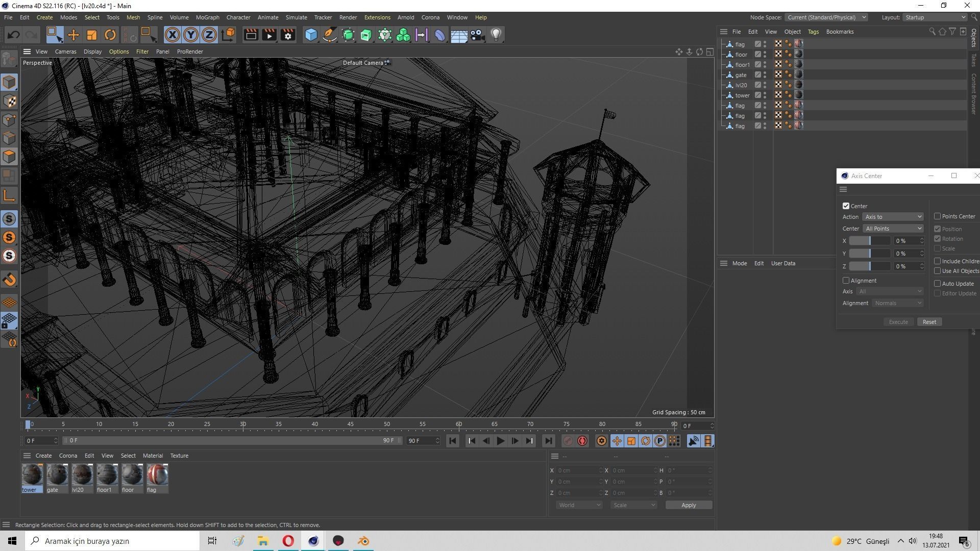
Task: Select the tower material thumbnail
Action: tap(32, 474)
